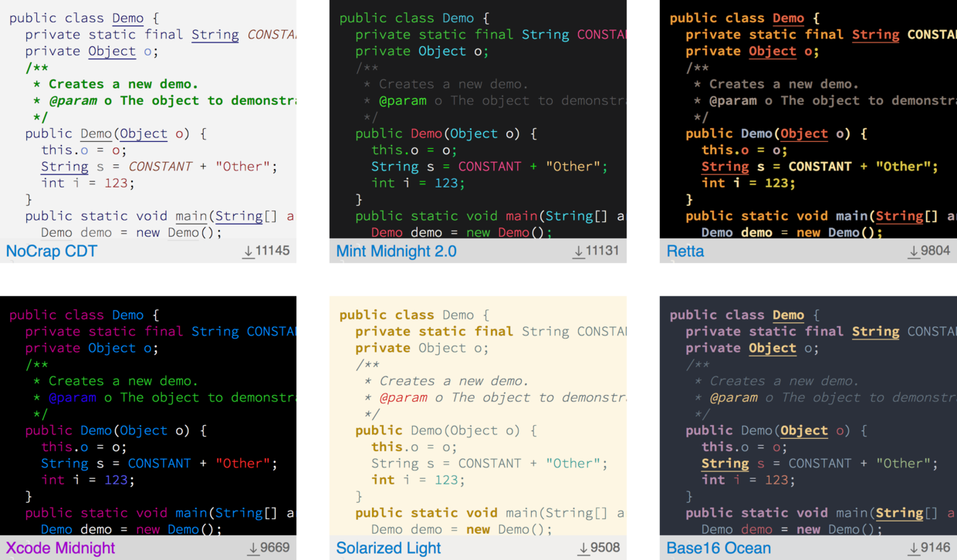The image size is (957, 560).
Task: Click the Xcode Midnight code preview thumbnail
Action: point(148,416)
